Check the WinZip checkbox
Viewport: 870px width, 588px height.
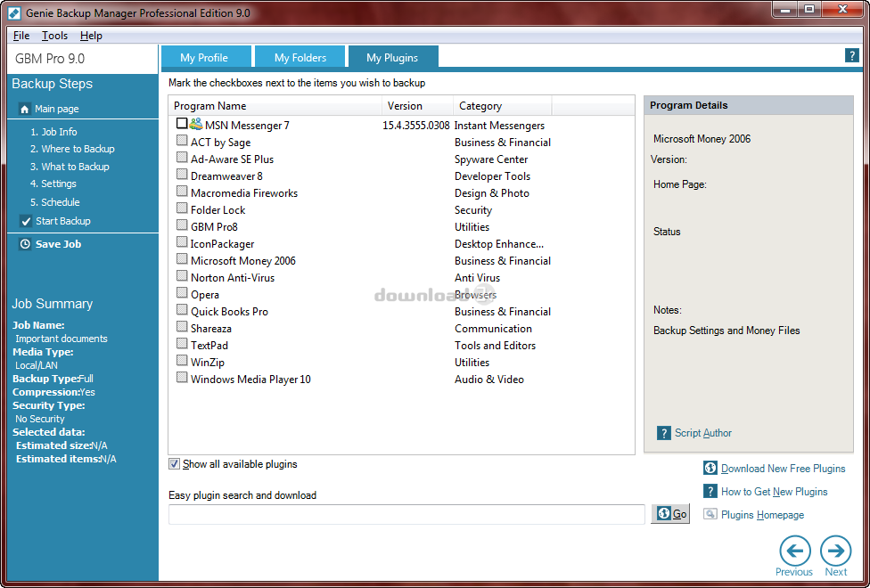point(182,360)
